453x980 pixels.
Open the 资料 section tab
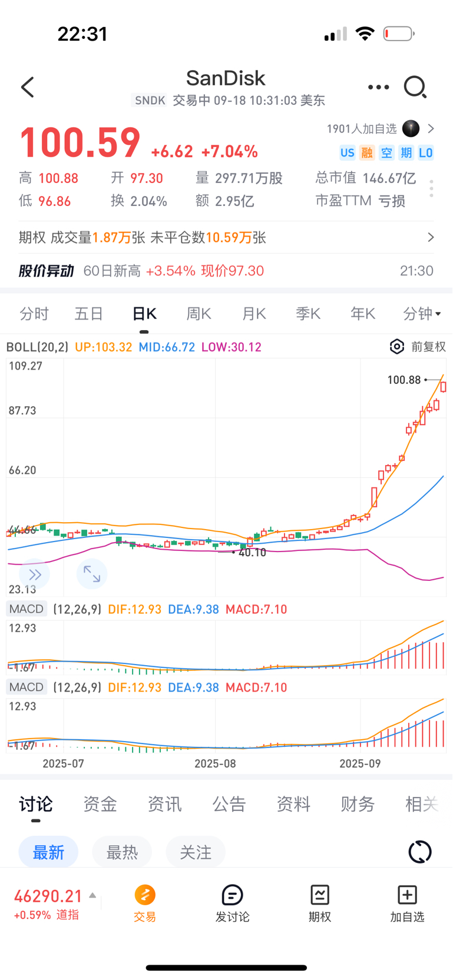[x=293, y=804]
